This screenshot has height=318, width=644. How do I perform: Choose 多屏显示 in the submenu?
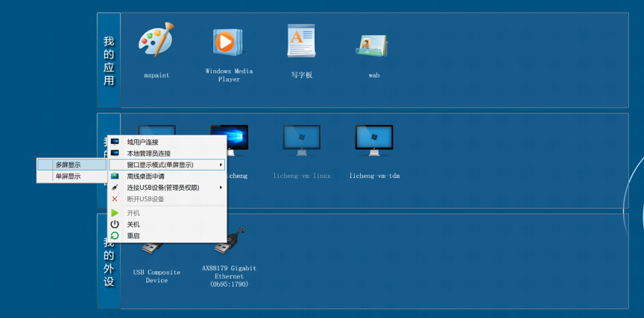(68, 165)
